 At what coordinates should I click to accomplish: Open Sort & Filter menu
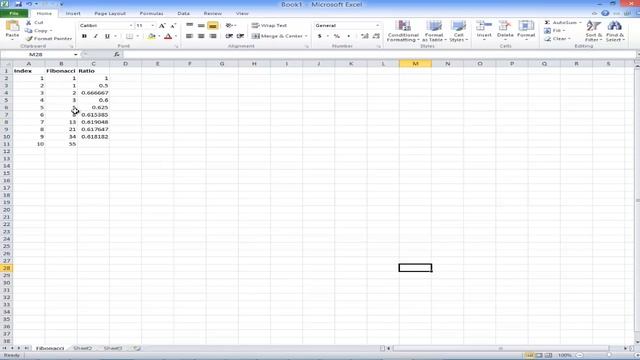593,31
